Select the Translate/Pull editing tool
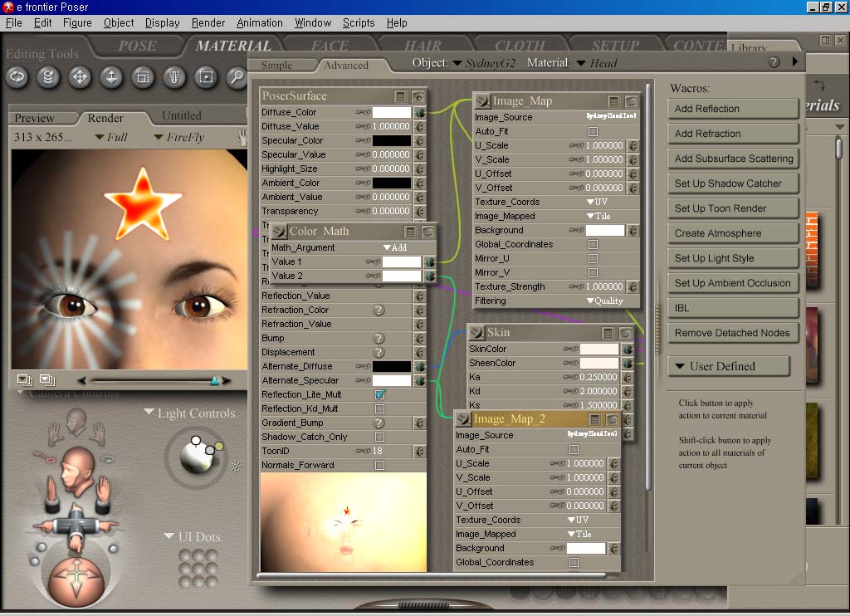 80,77
